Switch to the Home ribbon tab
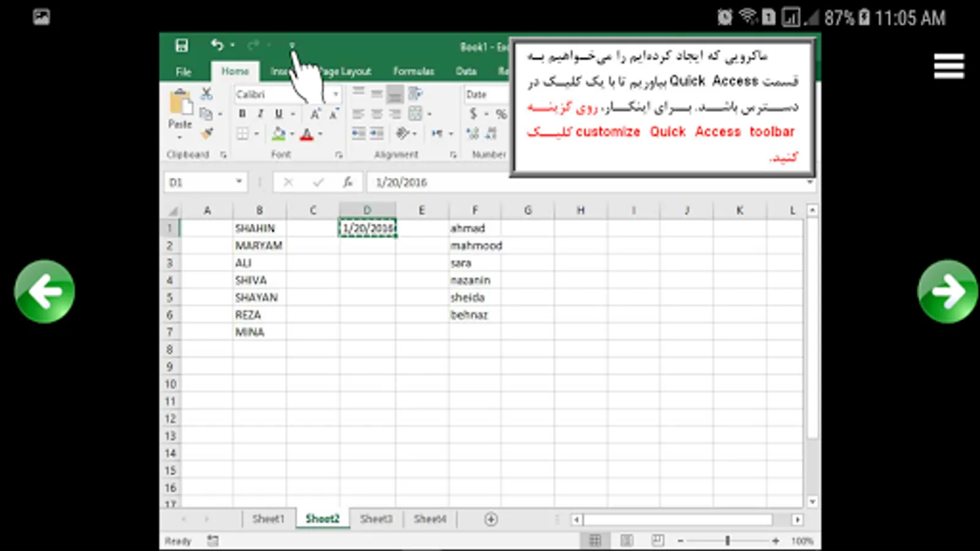 click(x=235, y=72)
